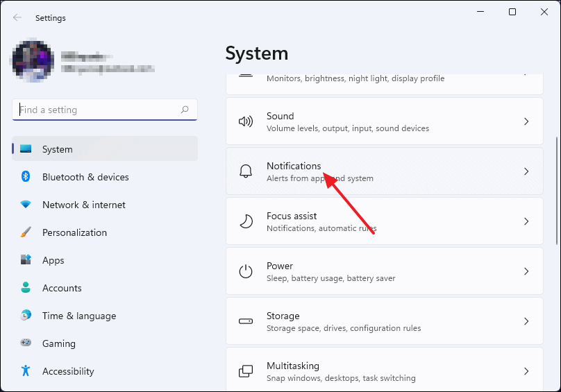Open the Apps category
Screen dimensions: 561x392
pos(105,260)
